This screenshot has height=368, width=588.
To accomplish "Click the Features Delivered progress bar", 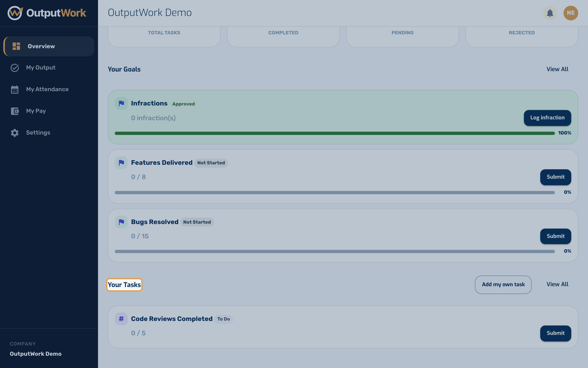I will coord(335,193).
